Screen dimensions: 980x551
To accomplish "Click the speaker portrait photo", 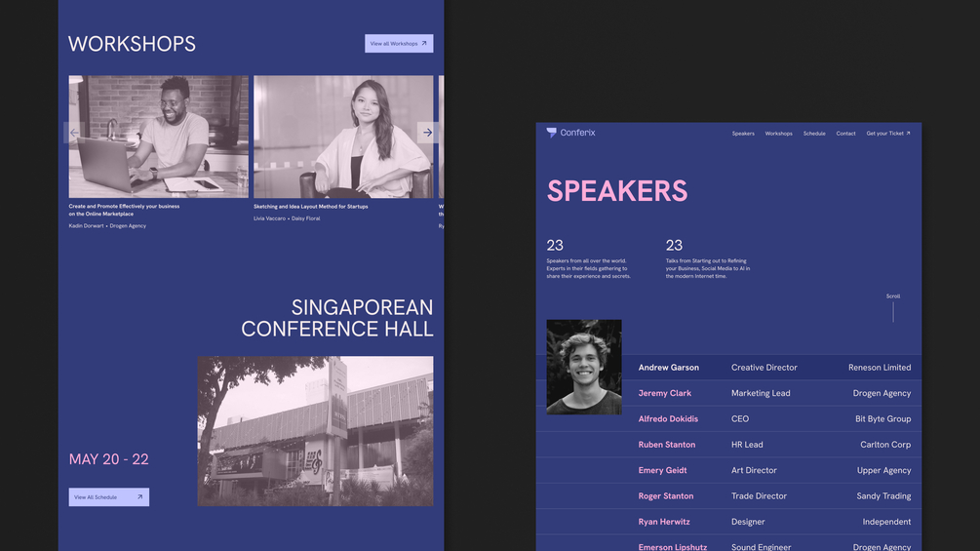I will pos(584,367).
